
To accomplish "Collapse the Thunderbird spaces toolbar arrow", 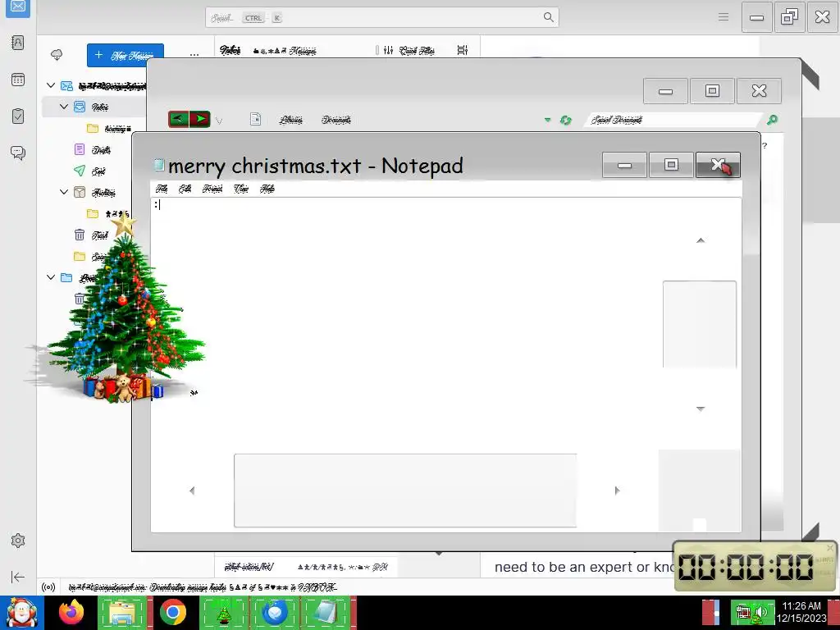I will pyautogui.click(x=18, y=577).
